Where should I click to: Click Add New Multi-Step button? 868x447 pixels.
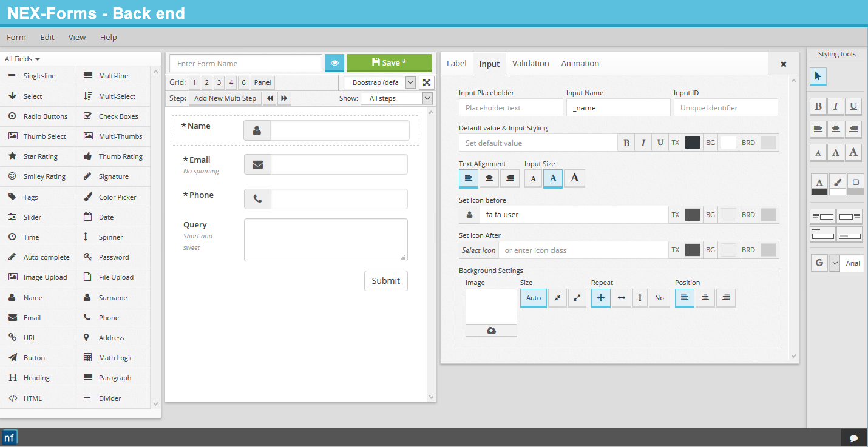click(225, 98)
